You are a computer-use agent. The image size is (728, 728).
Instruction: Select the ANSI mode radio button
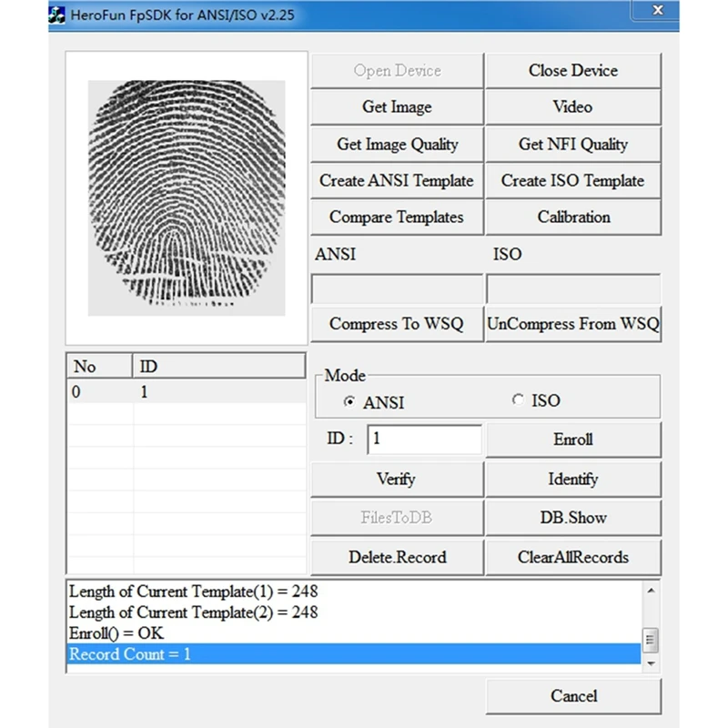click(x=349, y=401)
